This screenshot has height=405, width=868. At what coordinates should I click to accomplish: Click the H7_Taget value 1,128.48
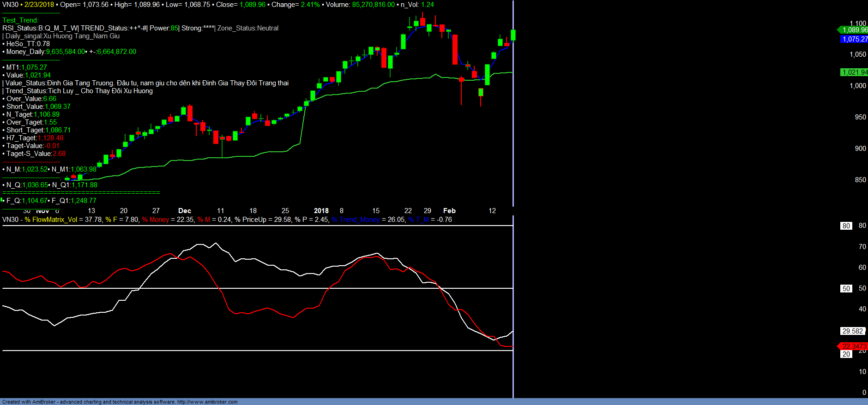[x=51, y=138]
